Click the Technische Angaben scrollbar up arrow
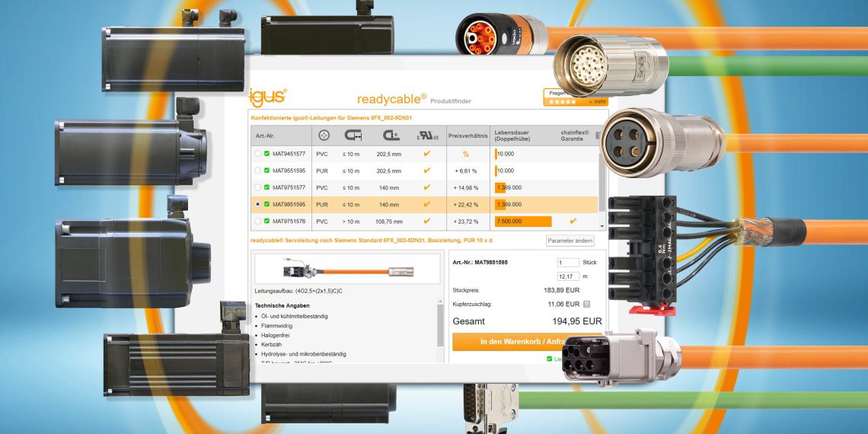This screenshot has height=434, width=868. 441,302
